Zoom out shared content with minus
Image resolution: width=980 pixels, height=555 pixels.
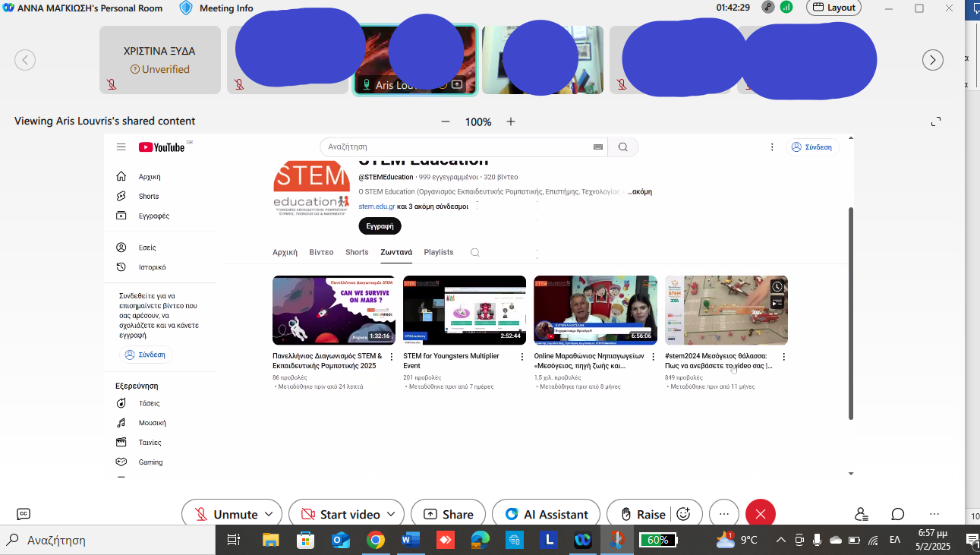446,121
